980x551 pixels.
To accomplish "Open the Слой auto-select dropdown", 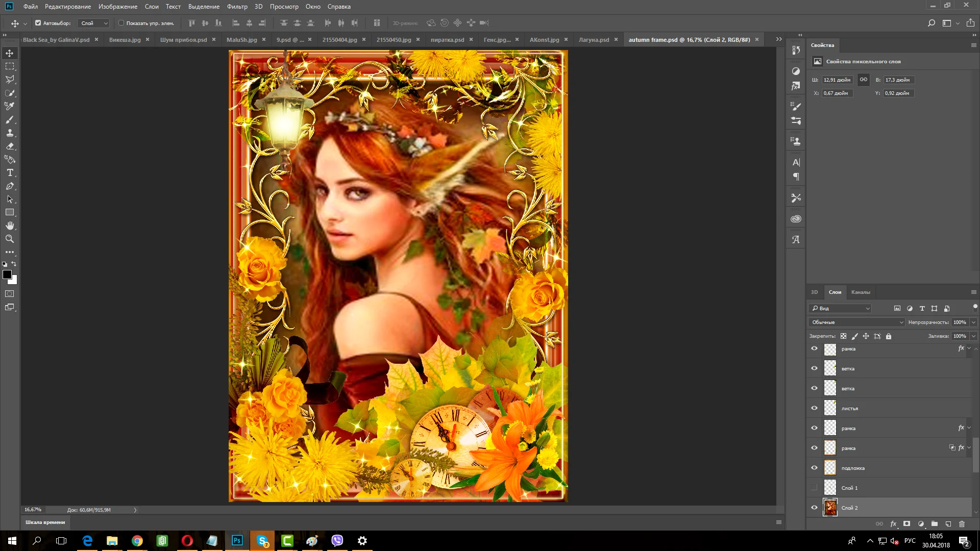I will (x=94, y=23).
